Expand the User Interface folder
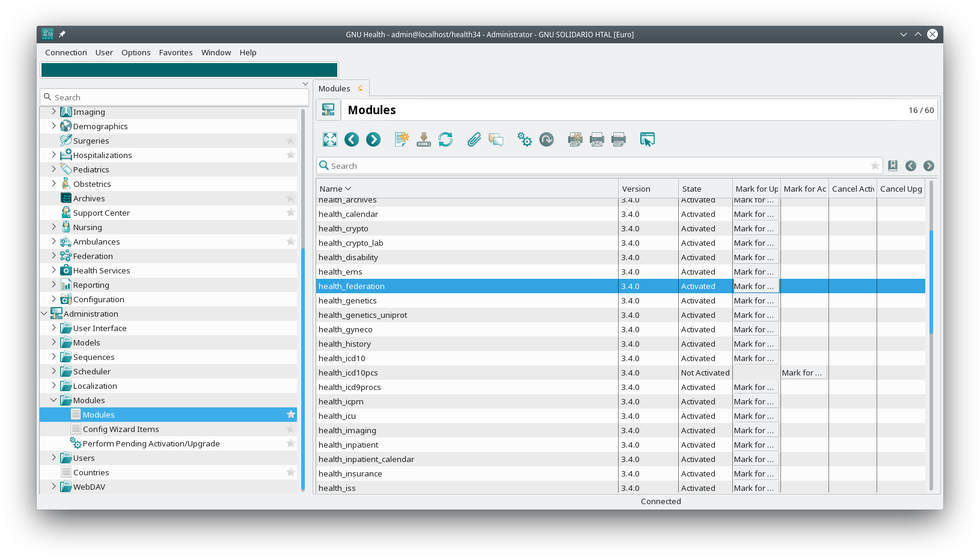This screenshot has width=980, height=557. (54, 328)
